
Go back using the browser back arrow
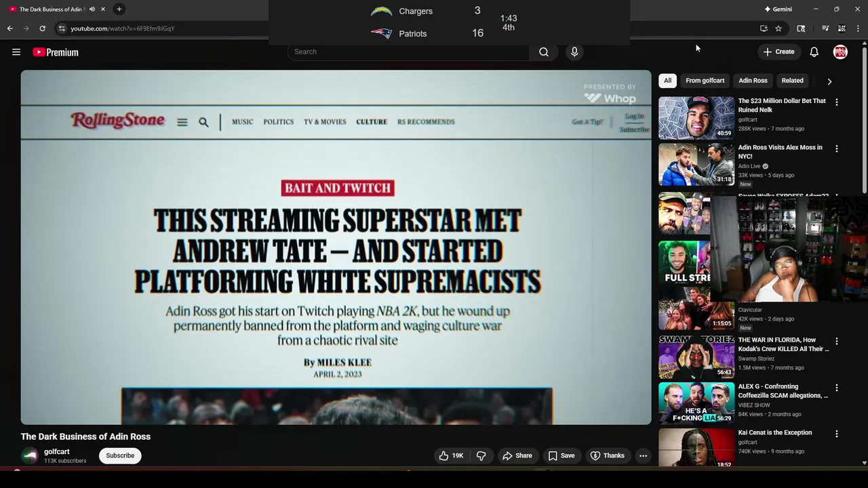click(x=9, y=28)
